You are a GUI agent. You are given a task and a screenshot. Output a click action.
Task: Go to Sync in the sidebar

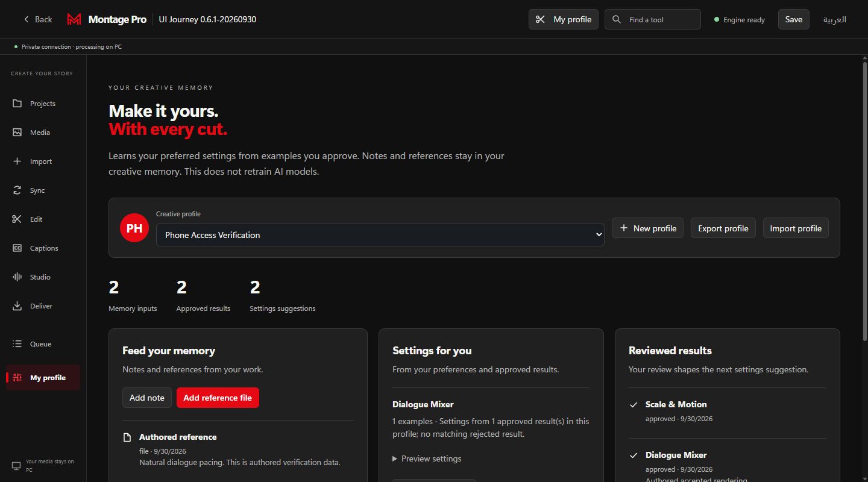(x=43, y=190)
